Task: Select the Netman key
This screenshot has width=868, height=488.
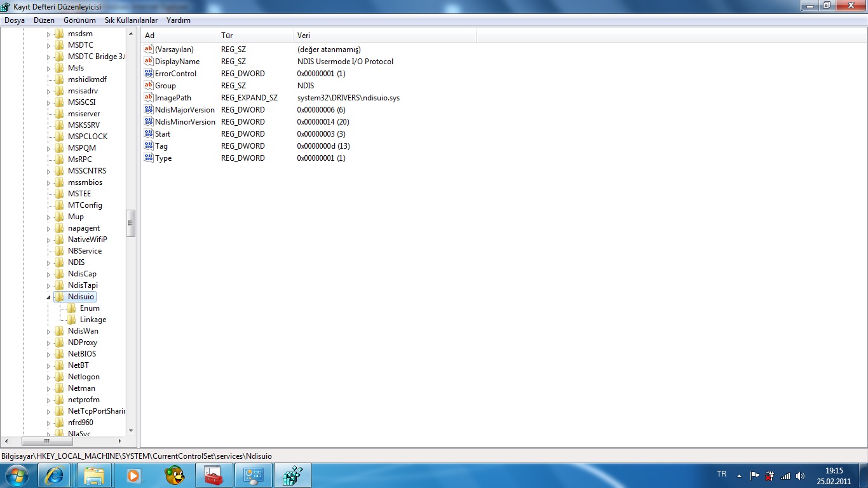Action: coord(81,388)
